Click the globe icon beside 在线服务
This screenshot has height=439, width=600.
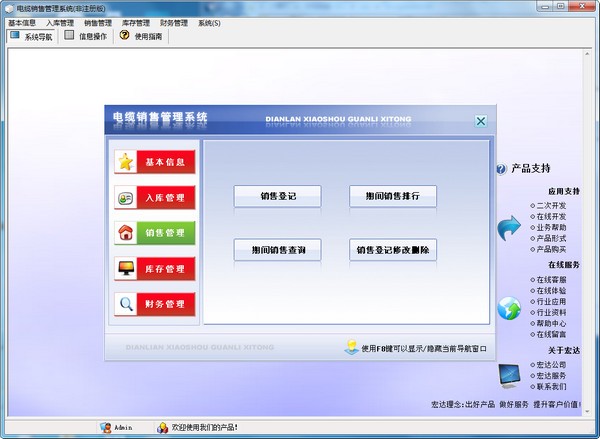510,308
